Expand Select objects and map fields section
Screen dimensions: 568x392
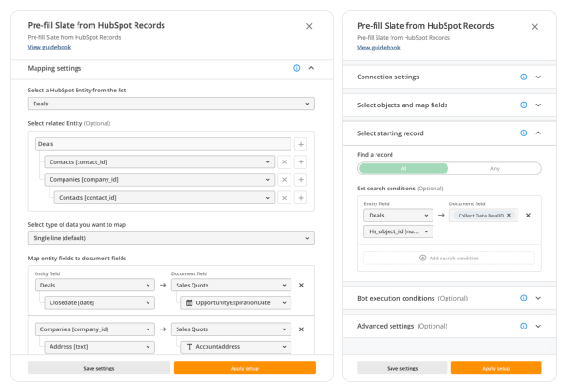pyautogui.click(x=538, y=105)
